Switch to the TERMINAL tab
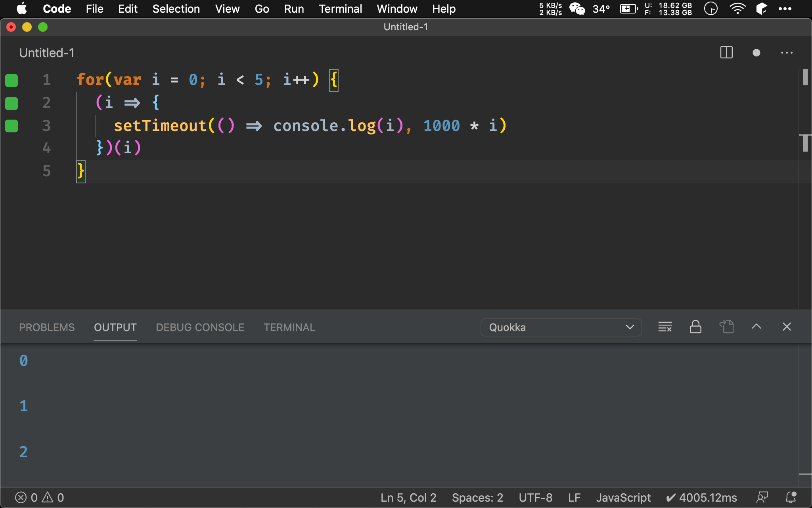This screenshot has height=508, width=812. pos(289,327)
